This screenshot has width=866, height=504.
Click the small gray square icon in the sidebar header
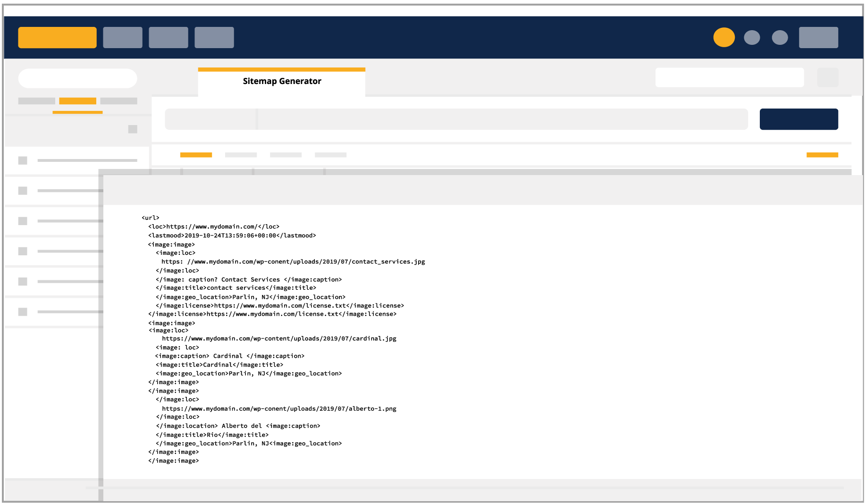[133, 129]
